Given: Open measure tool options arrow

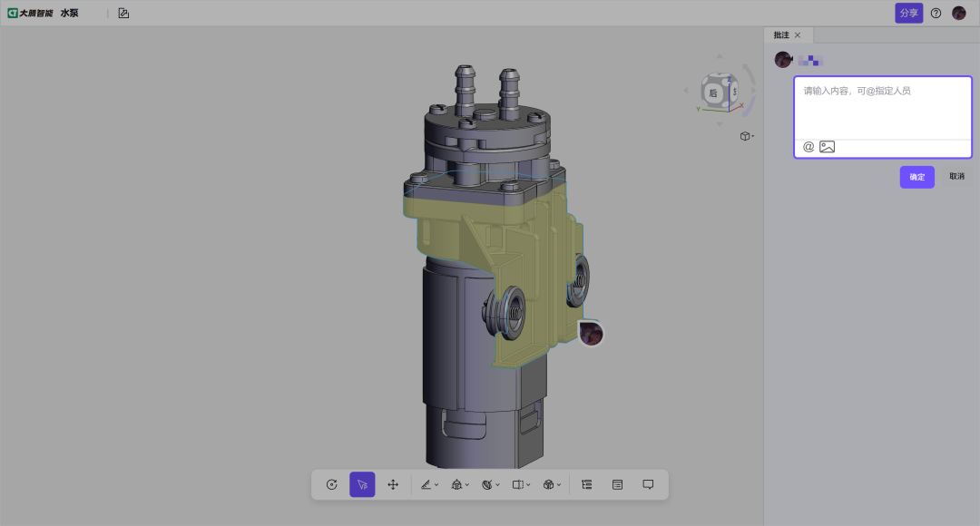Looking at the screenshot, I should tap(436, 485).
